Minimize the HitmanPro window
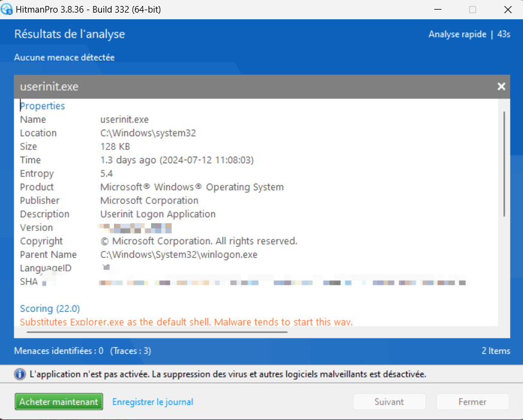Screen dimensions: 523x420 pyautogui.click(x=438, y=10)
